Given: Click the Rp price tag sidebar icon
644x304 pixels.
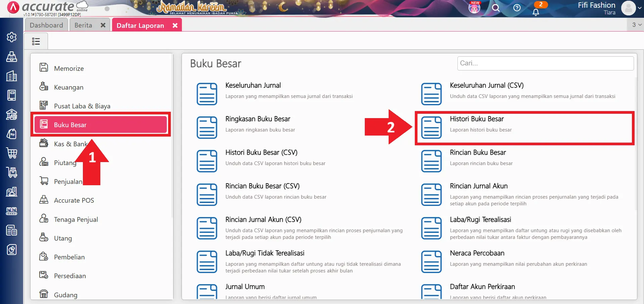Looking at the screenshot, I should point(12,134).
